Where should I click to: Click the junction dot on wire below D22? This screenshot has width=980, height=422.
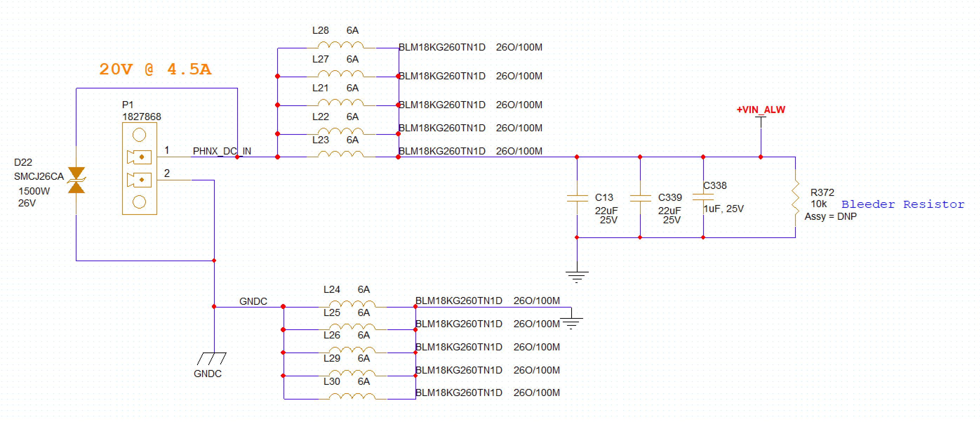click(x=214, y=261)
